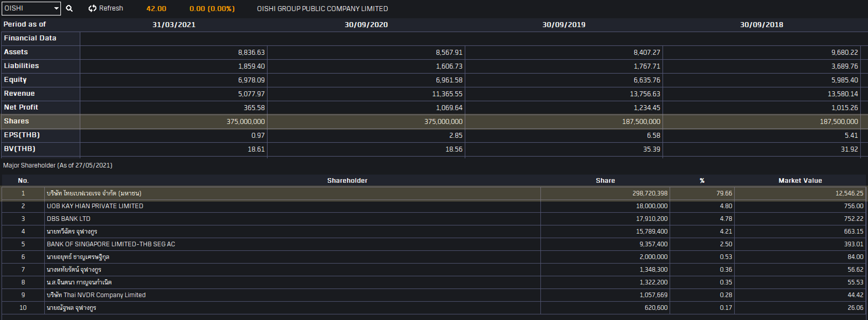Select the Assets row label
This screenshot has width=868, height=320.
click(16, 52)
